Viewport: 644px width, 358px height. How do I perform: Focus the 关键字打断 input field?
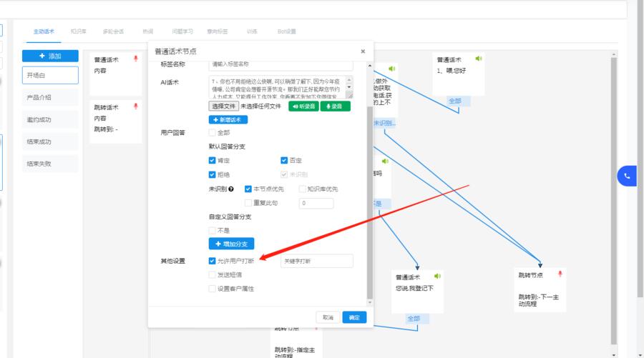(316, 261)
